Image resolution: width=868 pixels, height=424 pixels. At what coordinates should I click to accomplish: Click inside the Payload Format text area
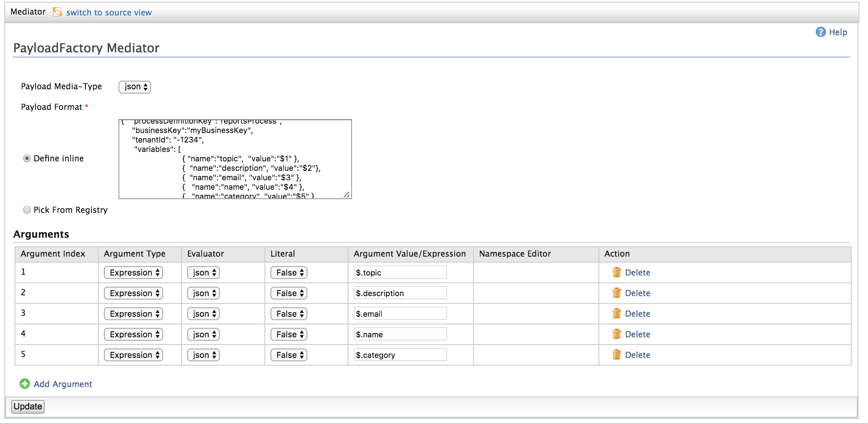[235, 159]
